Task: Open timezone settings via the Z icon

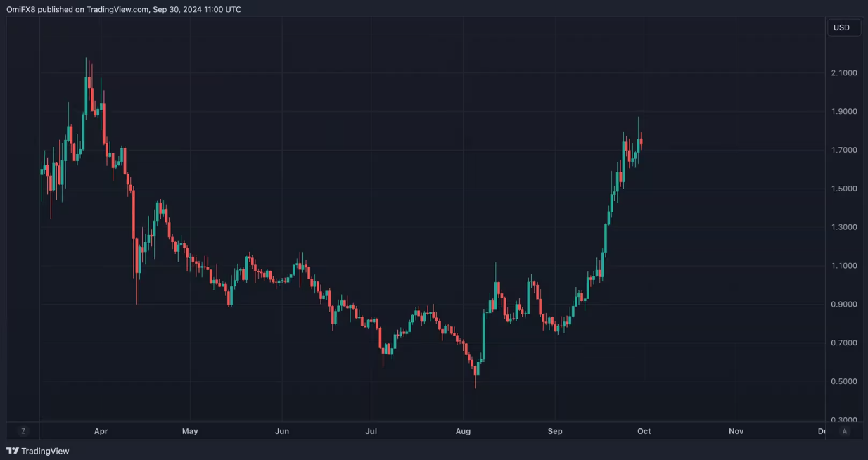Action: (x=23, y=430)
